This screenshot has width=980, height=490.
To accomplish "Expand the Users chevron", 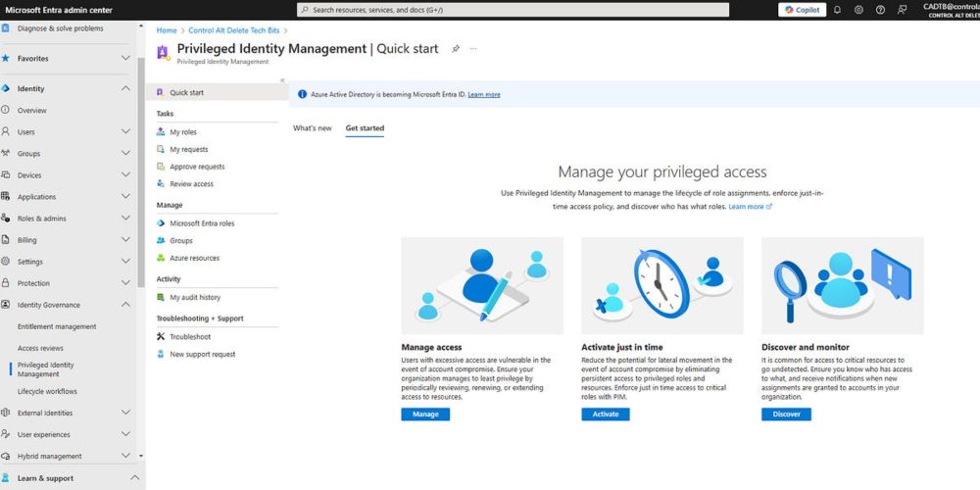I will point(125,132).
